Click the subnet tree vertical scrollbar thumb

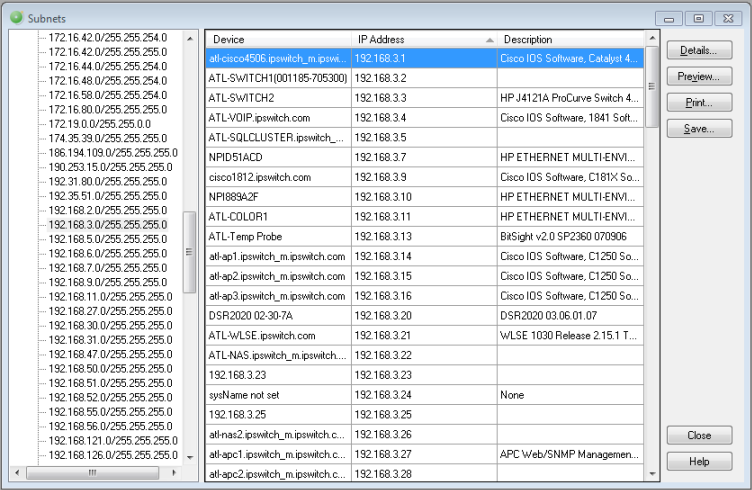pyautogui.click(x=190, y=252)
